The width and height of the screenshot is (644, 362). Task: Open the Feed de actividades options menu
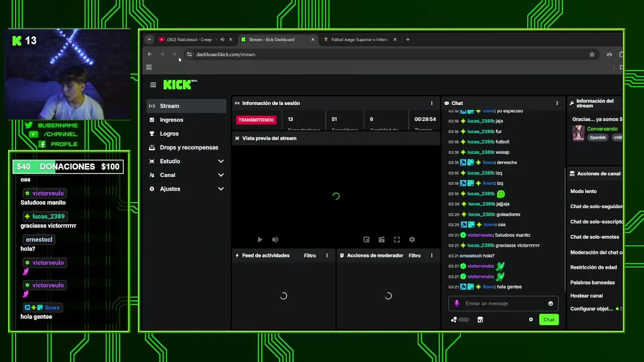(327, 255)
